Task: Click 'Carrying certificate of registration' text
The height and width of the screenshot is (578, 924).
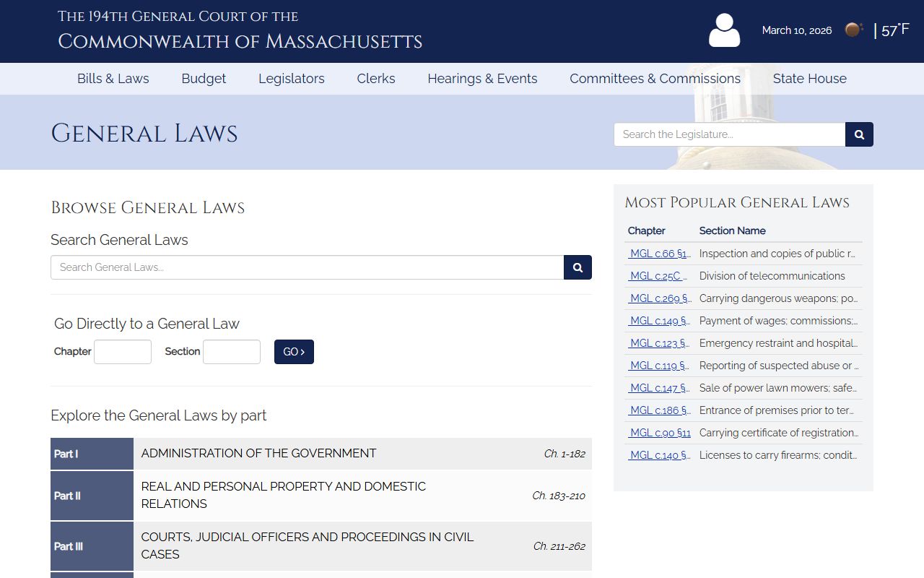Action: tap(777, 433)
